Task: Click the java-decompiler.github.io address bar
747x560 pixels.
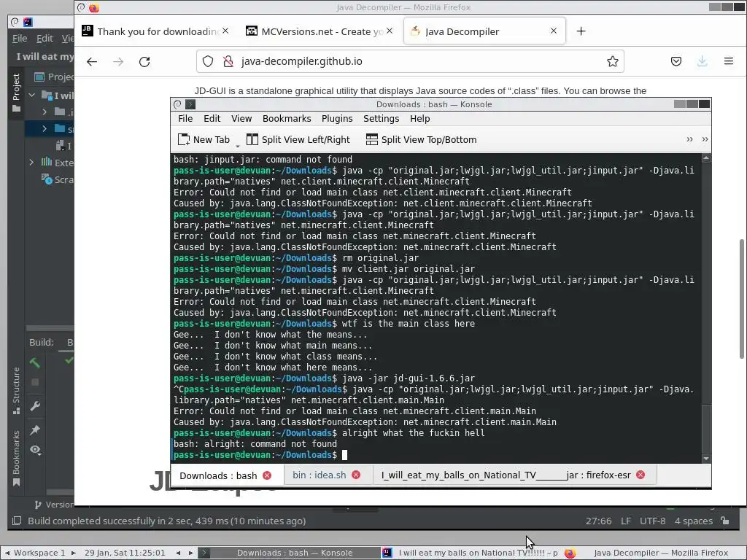Action: tap(410, 61)
